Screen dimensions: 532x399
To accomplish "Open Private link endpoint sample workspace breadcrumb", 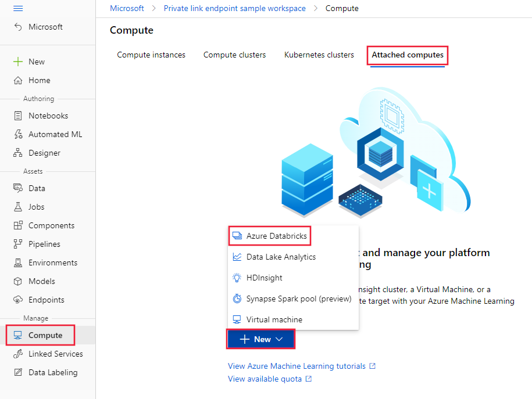I will pyautogui.click(x=235, y=9).
